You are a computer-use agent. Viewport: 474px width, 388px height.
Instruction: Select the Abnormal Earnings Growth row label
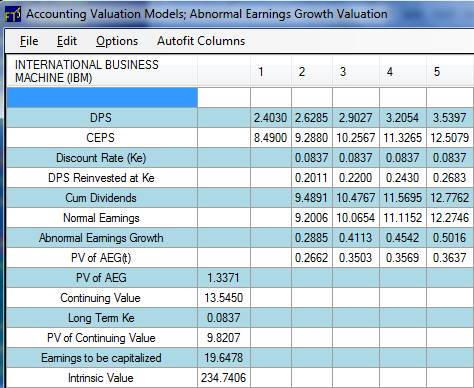[102, 238]
